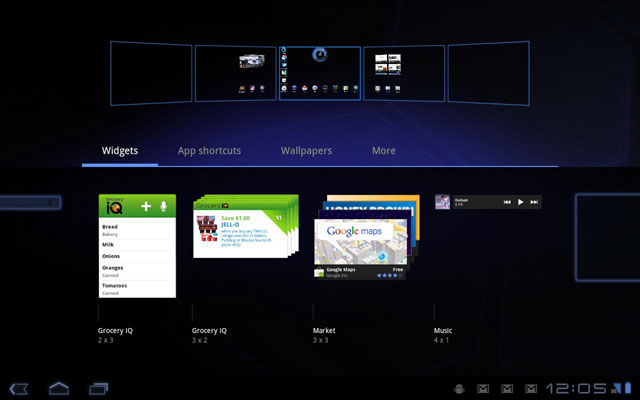The width and height of the screenshot is (640, 400).
Task: Switch to the App shortcuts tab
Action: (x=209, y=151)
